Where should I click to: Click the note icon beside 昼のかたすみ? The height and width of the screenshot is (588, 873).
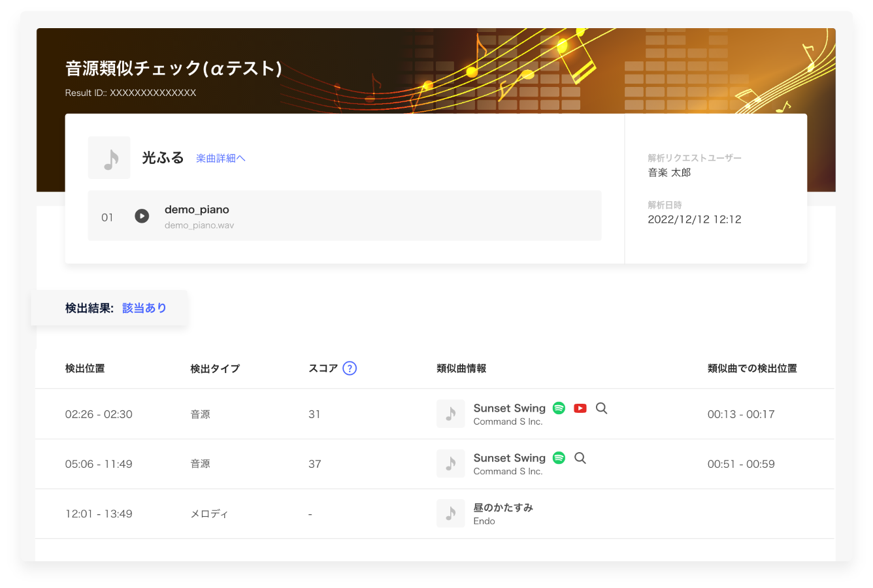[451, 514]
